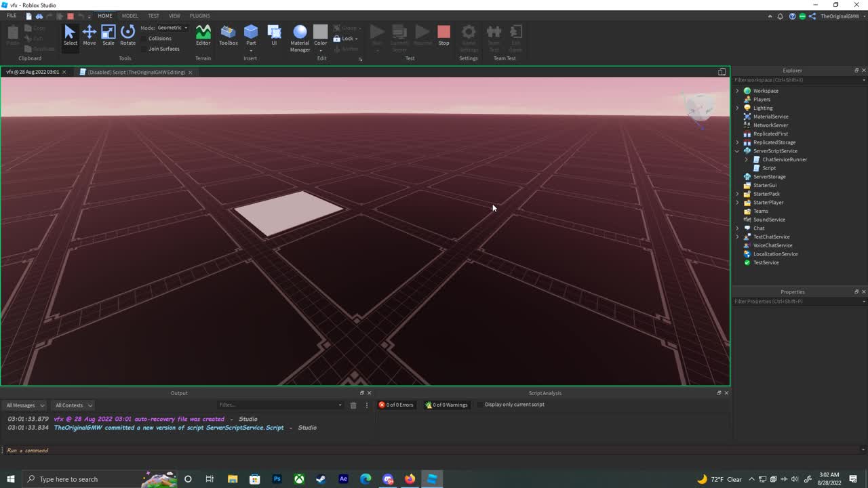
Task: Activate the Rotate tool
Action: pos(127,35)
